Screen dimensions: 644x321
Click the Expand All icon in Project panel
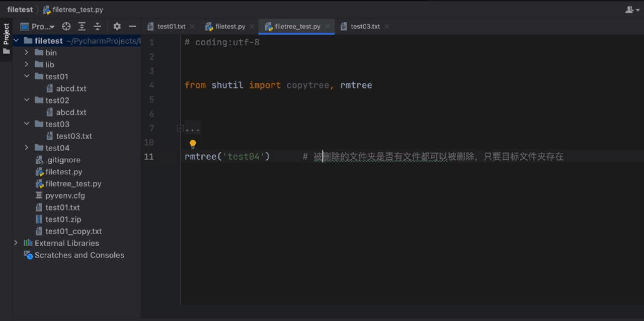(82, 27)
